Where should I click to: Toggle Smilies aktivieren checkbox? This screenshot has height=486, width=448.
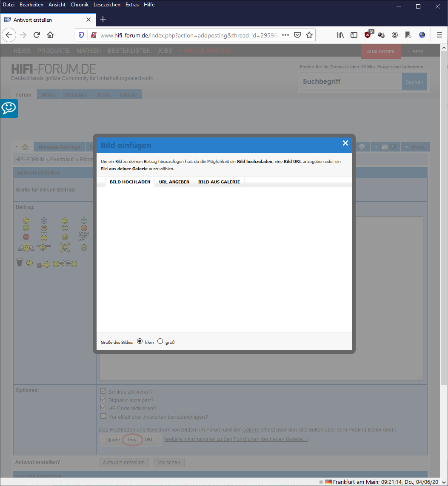[103, 391]
